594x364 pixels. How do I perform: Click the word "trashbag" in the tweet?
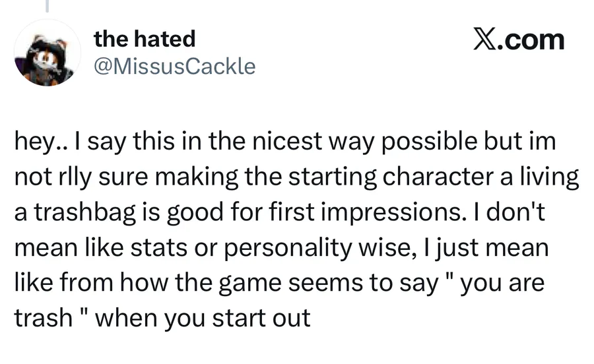coord(96,213)
